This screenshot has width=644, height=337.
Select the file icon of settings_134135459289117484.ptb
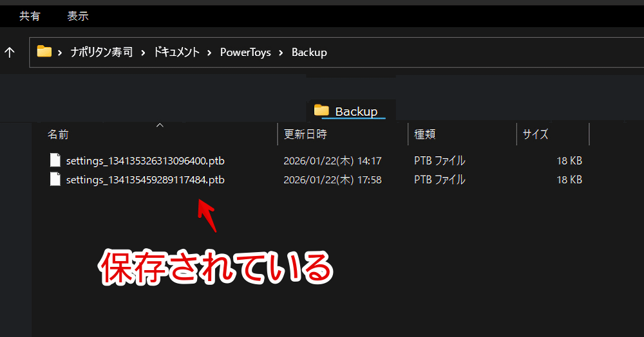point(55,180)
